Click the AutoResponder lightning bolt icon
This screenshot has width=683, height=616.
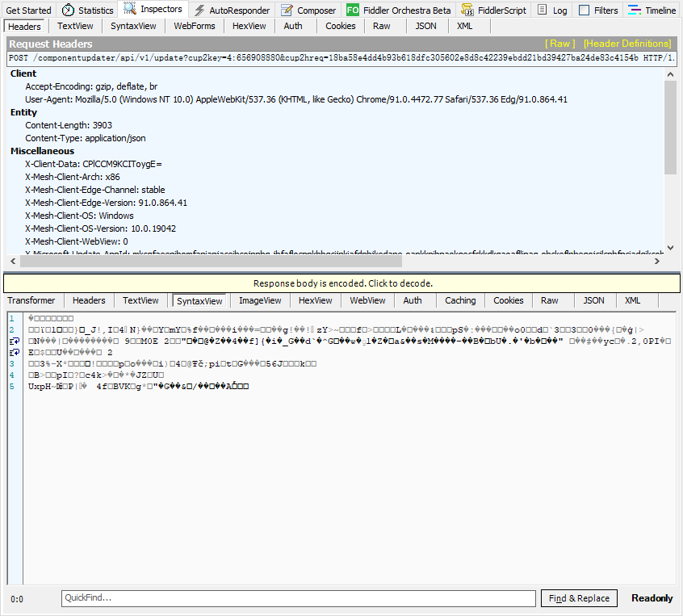[199, 10]
